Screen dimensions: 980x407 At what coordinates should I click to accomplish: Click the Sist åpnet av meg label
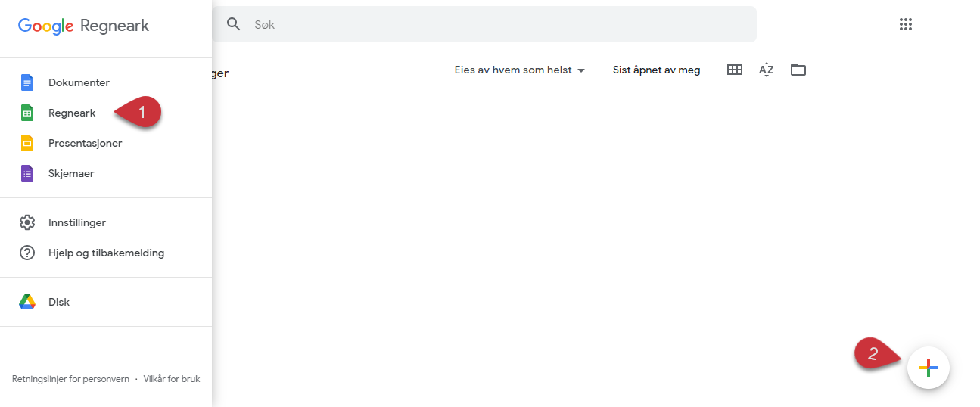[x=657, y=70]
